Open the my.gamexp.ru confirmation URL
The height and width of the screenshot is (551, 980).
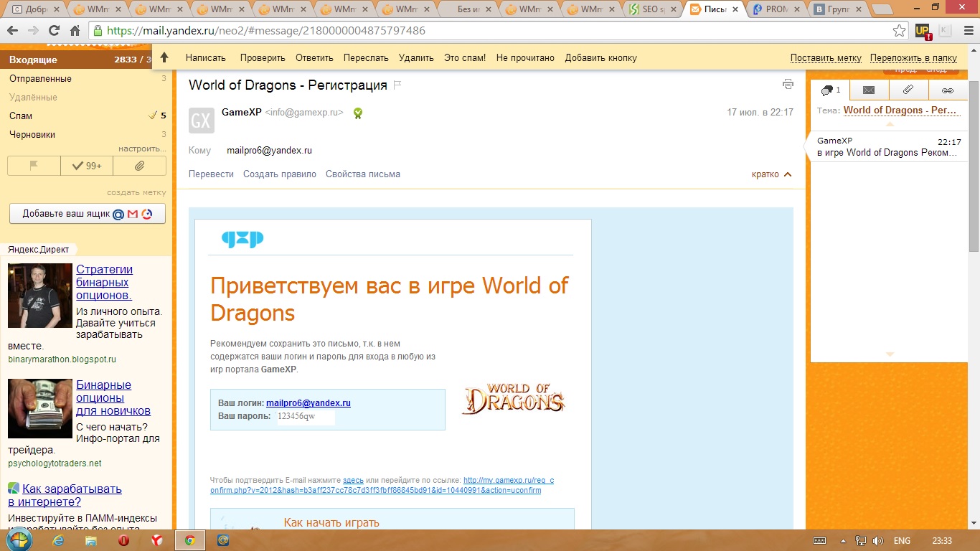pyautogui.click(x=382, y=485)
